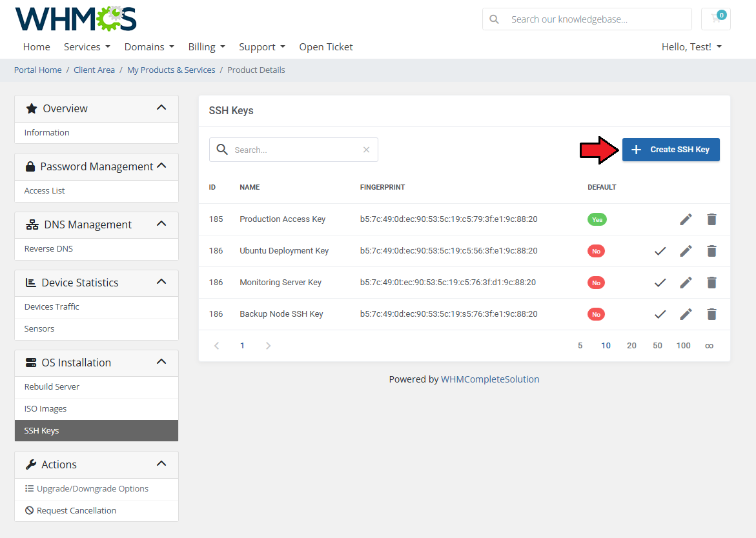Click the WHMCS logo

click(x=76, y=19)
